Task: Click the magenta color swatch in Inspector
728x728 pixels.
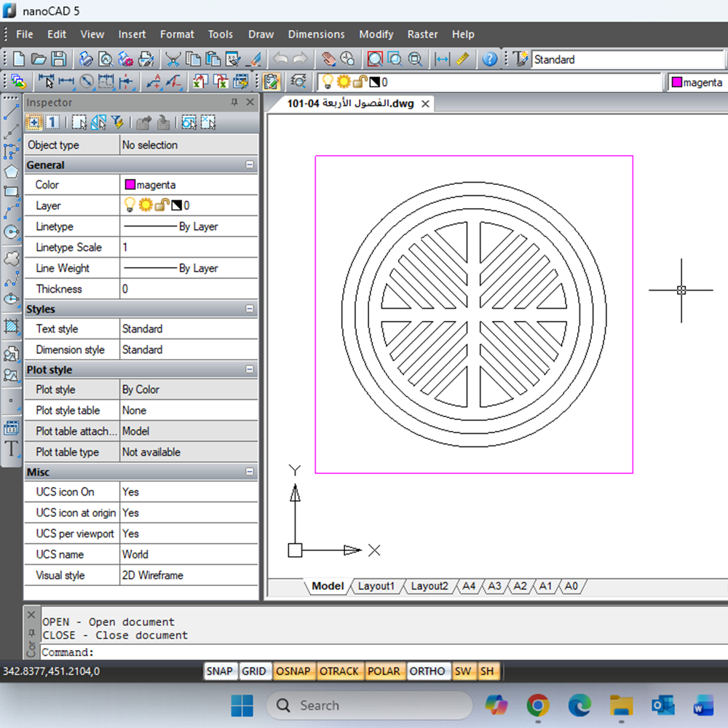Action: [x=130, y=185]
